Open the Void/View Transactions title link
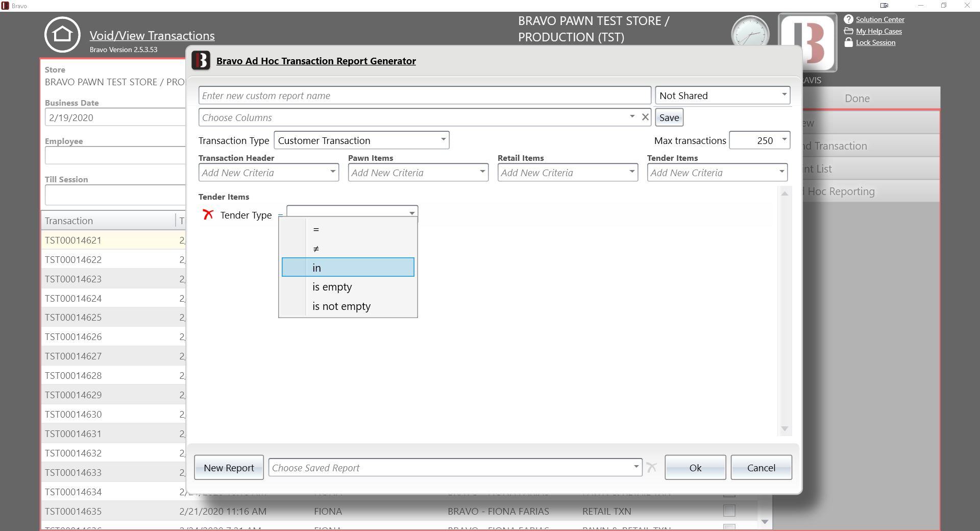This screenshot has width=980, height=531. 152,35
